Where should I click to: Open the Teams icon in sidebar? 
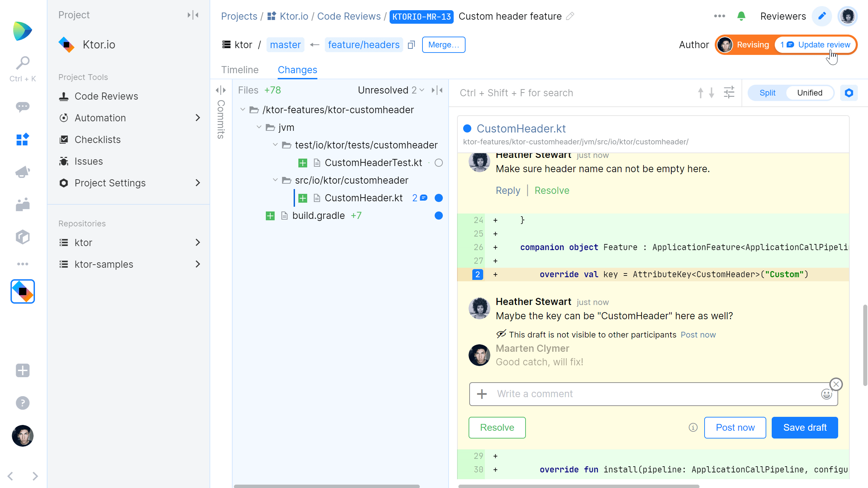pos(23,204)
